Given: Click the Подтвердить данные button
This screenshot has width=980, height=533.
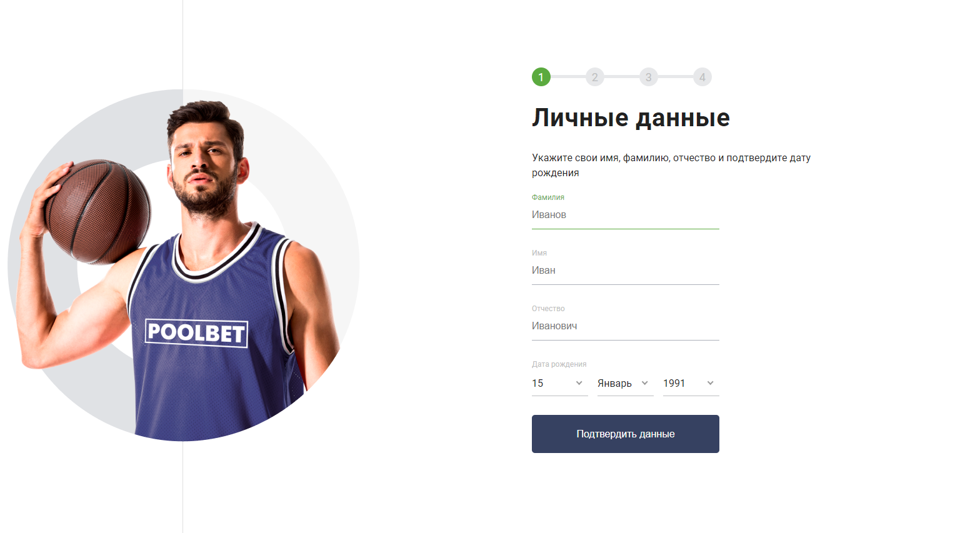Looking at the screenshot, I should coord(626,434).
